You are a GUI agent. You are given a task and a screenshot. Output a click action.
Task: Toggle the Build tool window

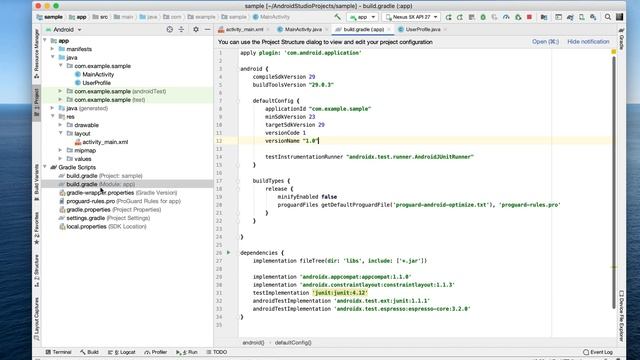coord(89,352)
